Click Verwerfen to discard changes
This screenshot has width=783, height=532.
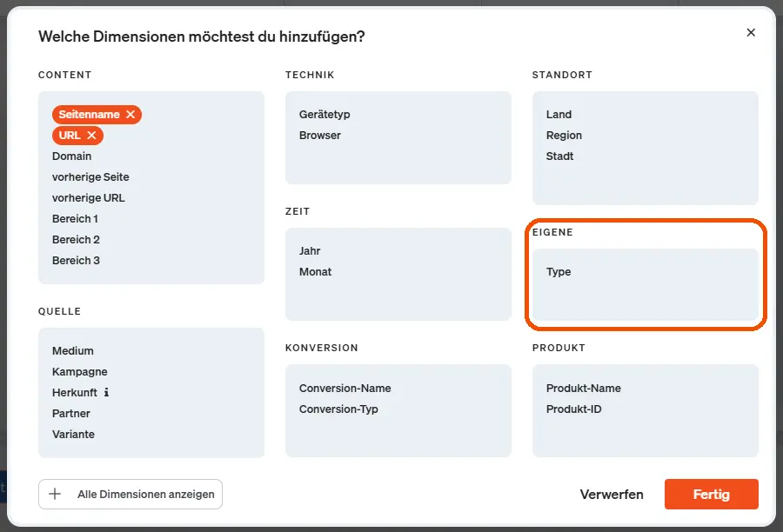(612, 495)
